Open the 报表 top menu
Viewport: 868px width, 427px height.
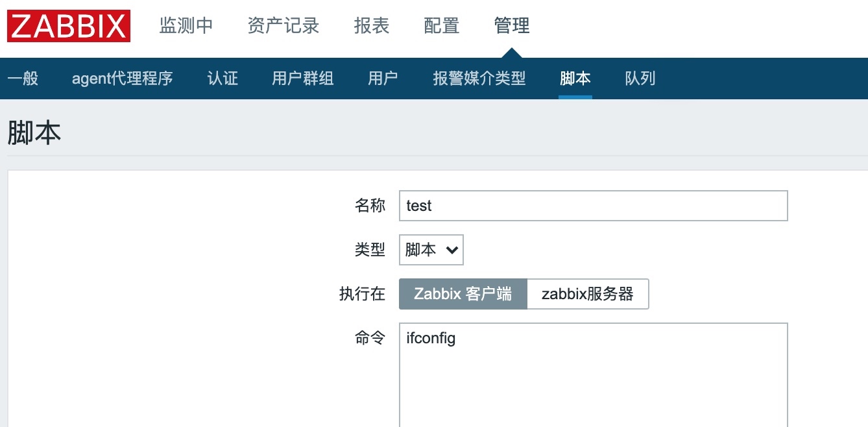click(372, 26)
